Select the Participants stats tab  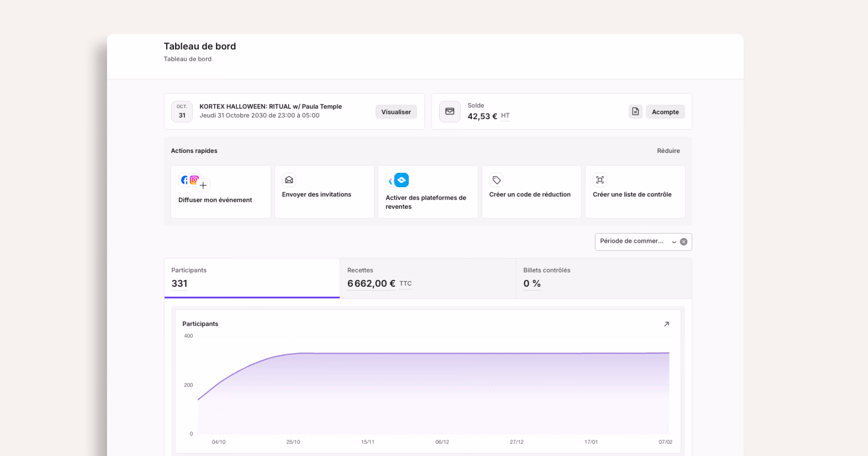tap(252, 278)
